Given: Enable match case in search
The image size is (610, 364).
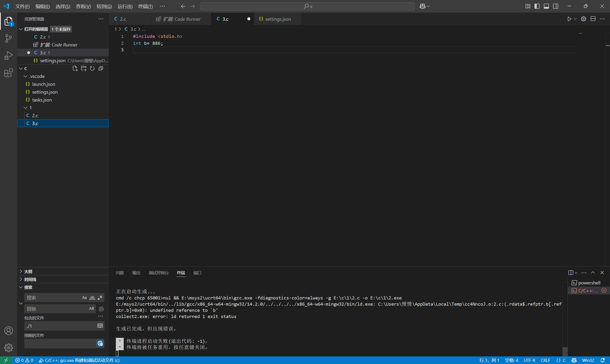Looking at the screenshot, I should pyautogui.click(x=84, y=297).
